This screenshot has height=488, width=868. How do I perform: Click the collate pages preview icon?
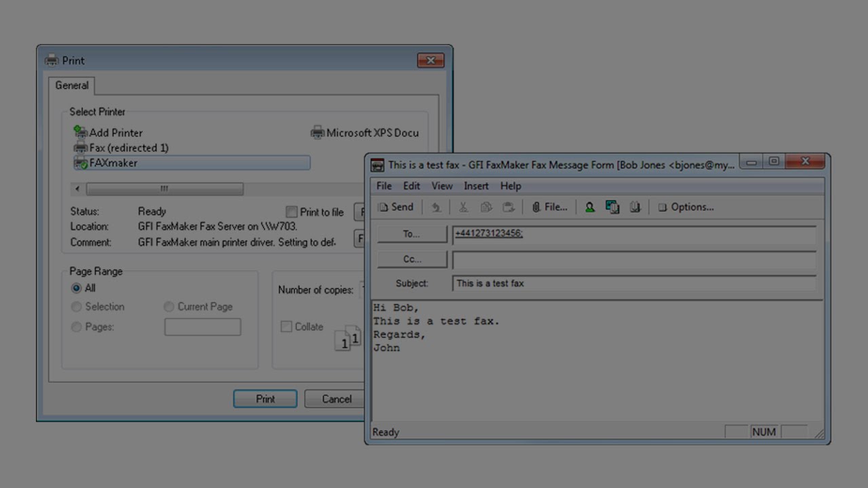click(x=349, y=338)
